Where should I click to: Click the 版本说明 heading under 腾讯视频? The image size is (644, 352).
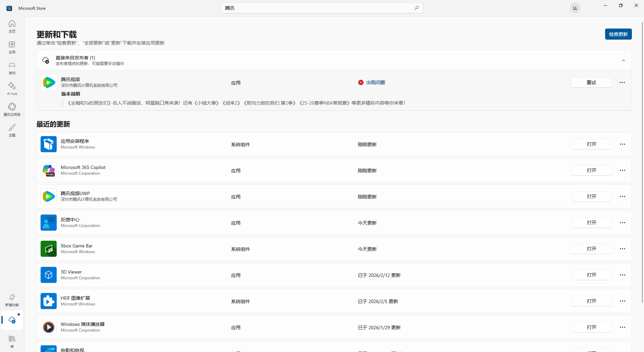pyautogui.click(x=71, y=94)
